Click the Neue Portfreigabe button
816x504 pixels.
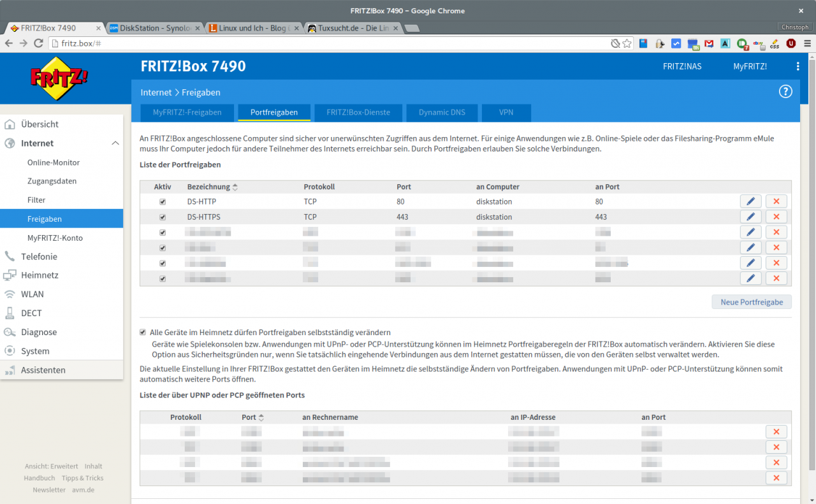click(752, 302)
